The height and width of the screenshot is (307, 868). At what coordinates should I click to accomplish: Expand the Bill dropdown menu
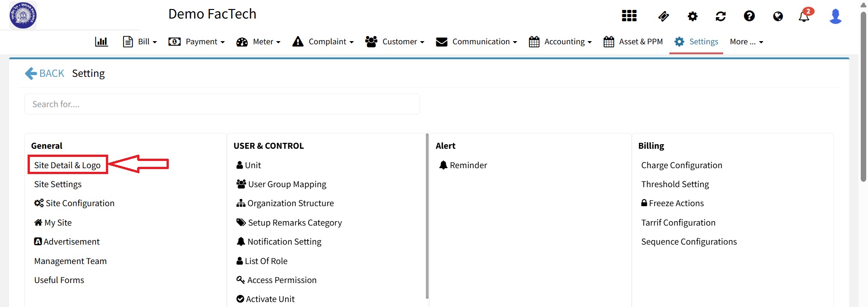[x=140, y=42]
